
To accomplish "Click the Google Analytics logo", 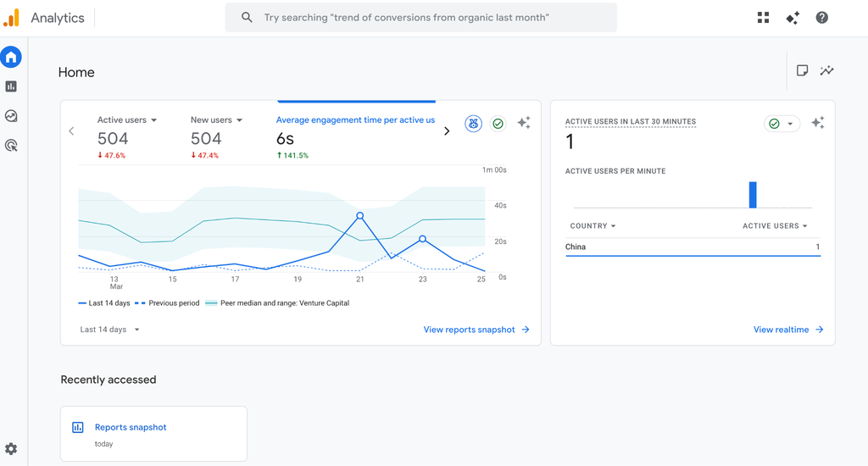I will [x=11, y=18].
